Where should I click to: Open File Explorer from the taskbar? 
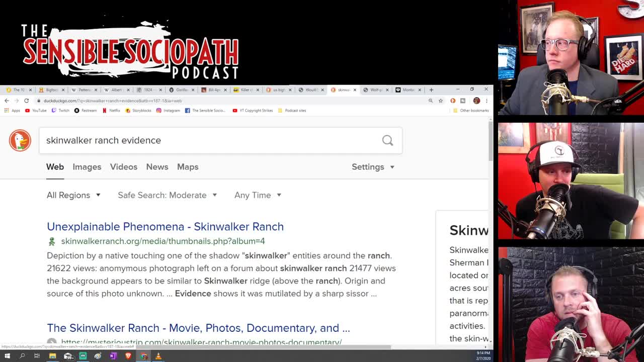52,356
